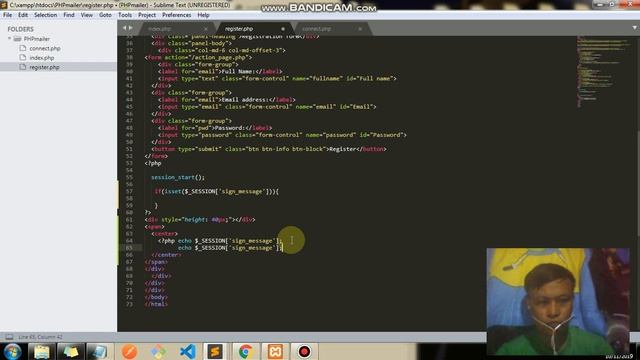Click the Register button code line
640x360 pixels.
269,149
